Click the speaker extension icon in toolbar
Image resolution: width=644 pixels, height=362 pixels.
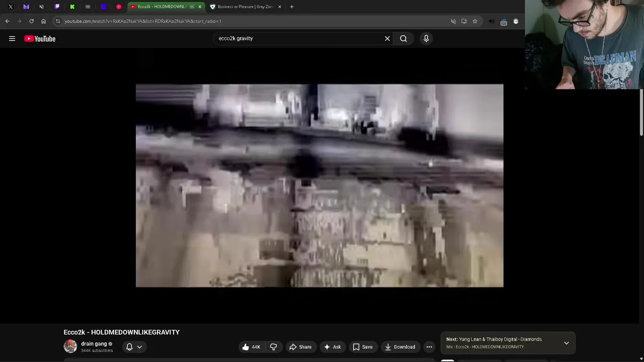click(x=492, y=21)
